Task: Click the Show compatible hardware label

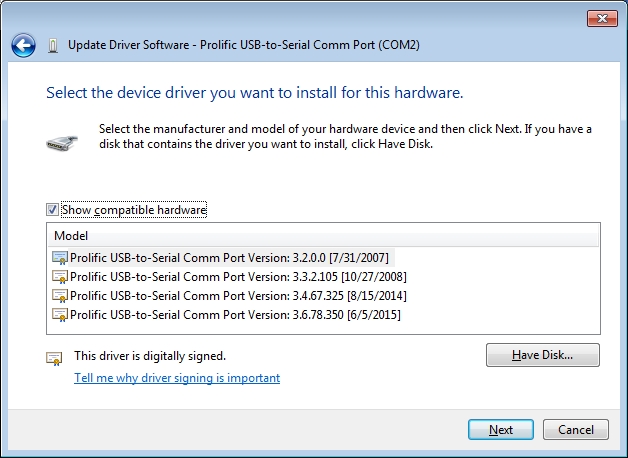Action: coord(134,210)
